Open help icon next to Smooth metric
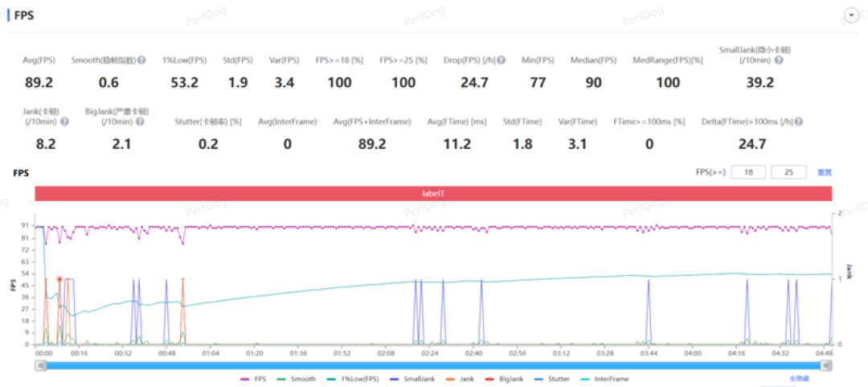This screenshot has height=387, width=868. click(x=141, y=60)
